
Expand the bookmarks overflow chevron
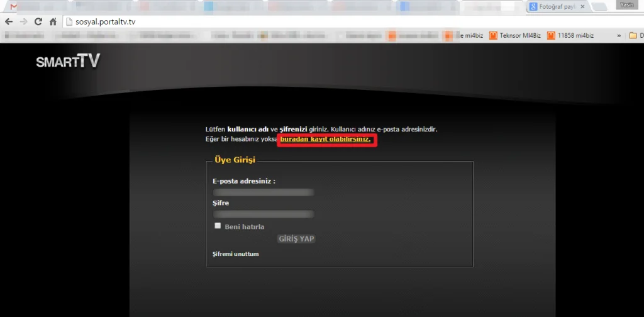(x=619, y=36)
